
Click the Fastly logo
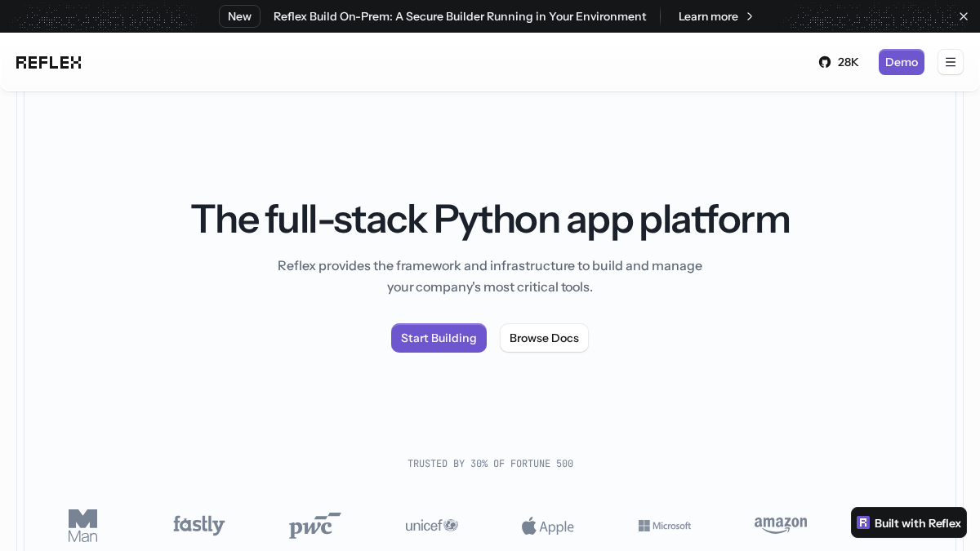(198, 525)
